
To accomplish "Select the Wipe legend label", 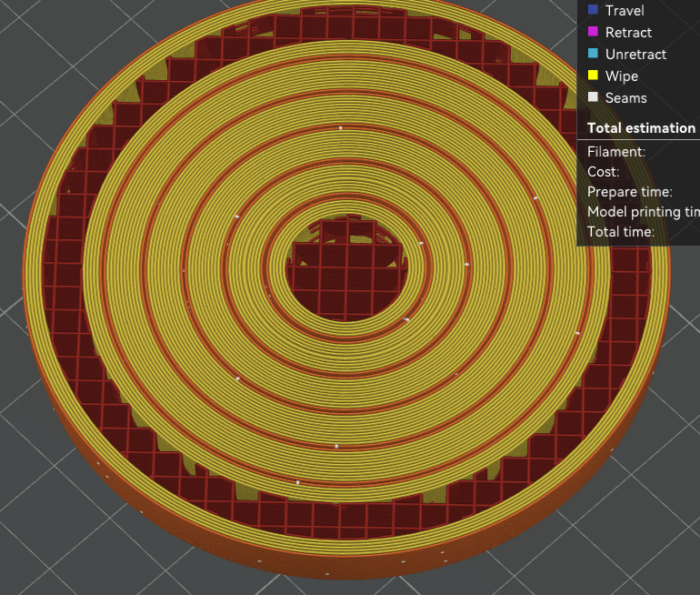I will (622, 76).
